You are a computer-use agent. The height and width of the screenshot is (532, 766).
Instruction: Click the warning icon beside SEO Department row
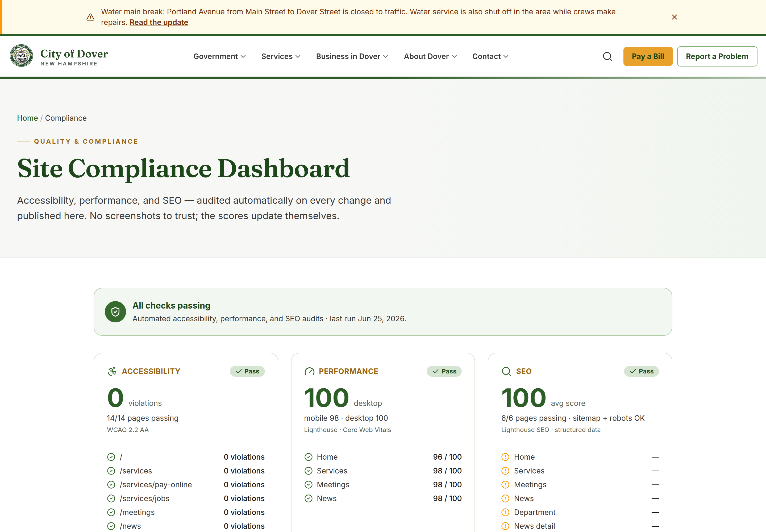(505, 512)
